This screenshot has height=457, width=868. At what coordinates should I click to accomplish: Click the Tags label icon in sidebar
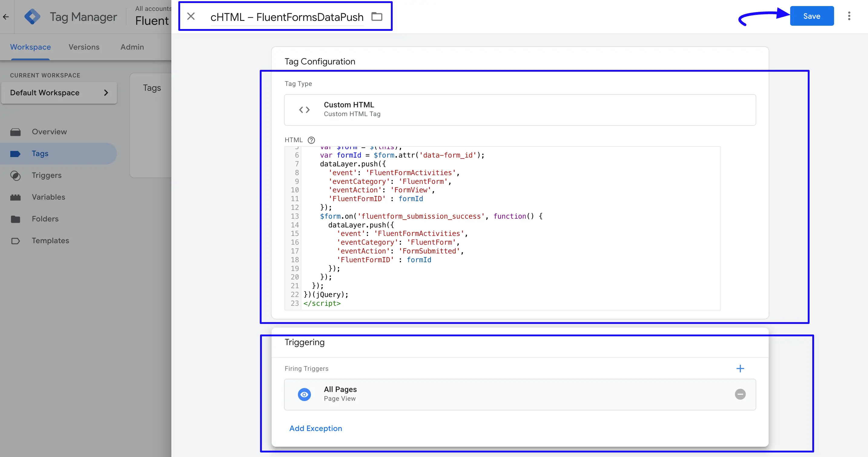(x=15, y=154)
